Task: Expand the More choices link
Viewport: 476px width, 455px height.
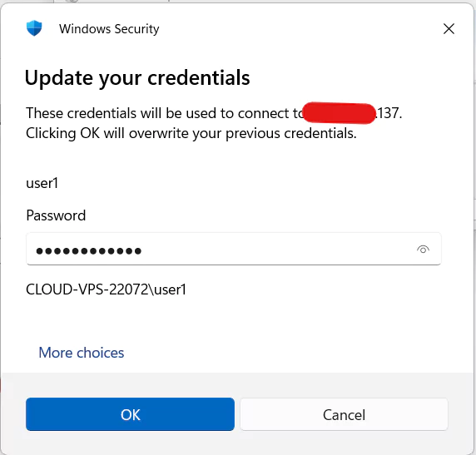Action: [x=82, y=353]
